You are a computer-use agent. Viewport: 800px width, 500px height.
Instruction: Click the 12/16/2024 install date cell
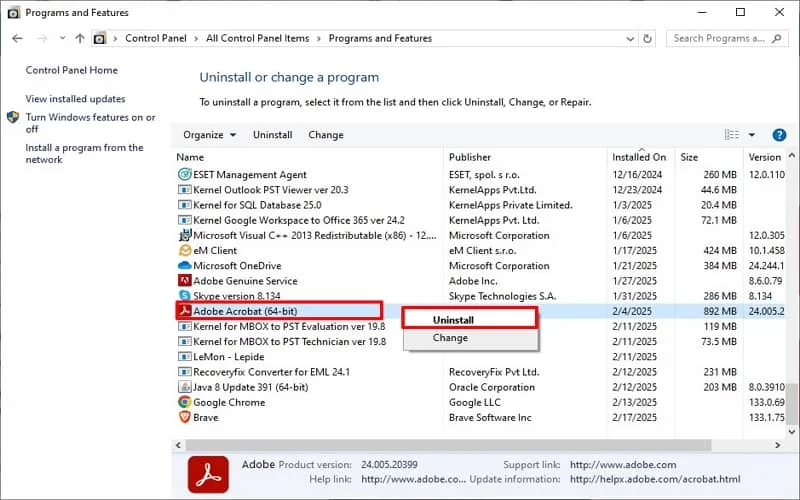(x=637, y=174)
